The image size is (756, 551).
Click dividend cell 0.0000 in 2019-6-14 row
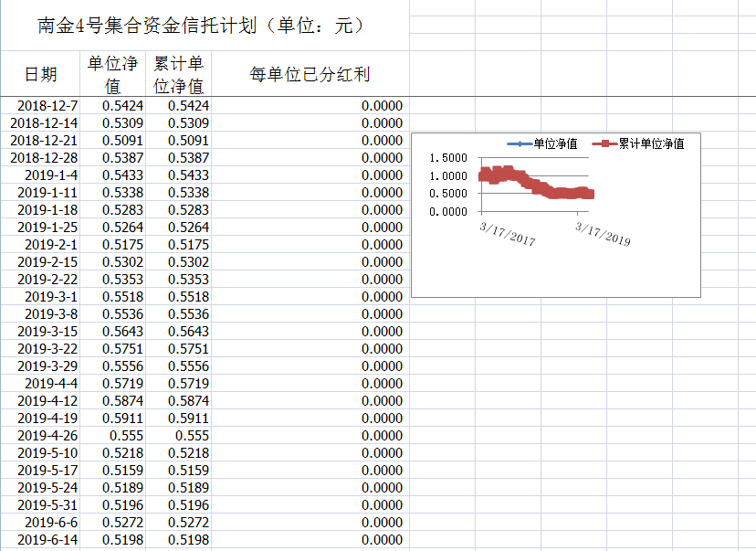click(310, 540)
